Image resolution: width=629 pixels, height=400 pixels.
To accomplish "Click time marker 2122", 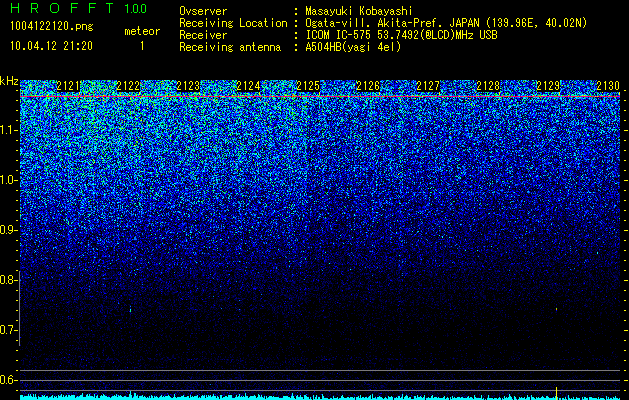I will (x=128, y=86).
